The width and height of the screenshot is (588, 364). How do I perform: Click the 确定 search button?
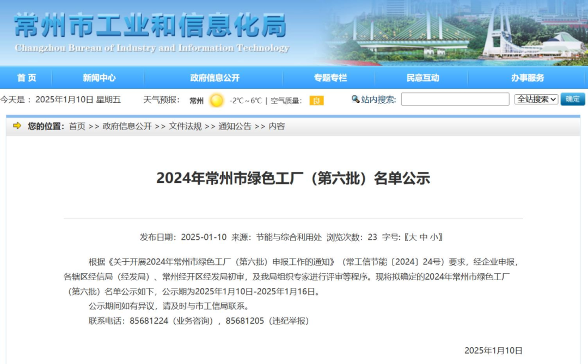click(573, 99)
